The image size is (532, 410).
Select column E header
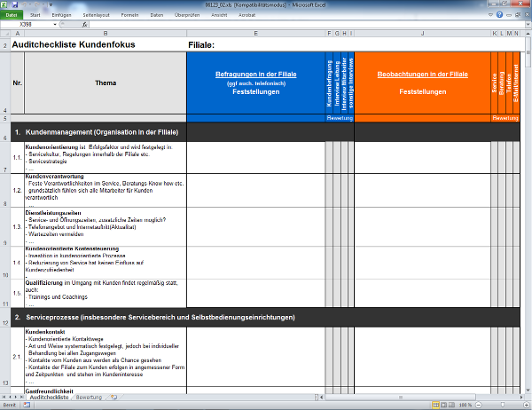[256, 34]
